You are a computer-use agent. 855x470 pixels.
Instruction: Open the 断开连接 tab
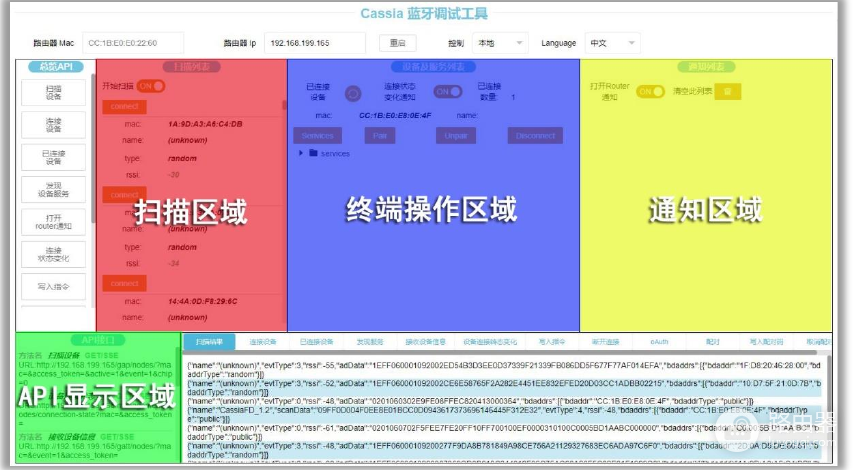(605, 342)
